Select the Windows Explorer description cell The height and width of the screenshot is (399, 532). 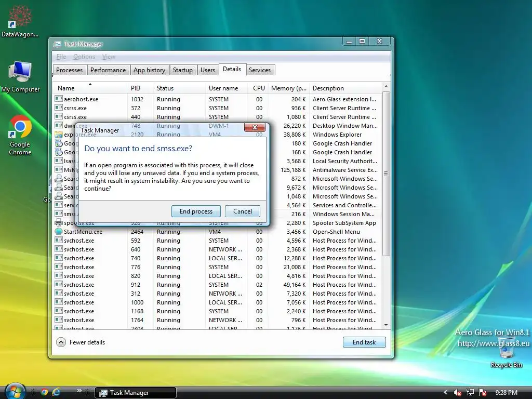337,135
